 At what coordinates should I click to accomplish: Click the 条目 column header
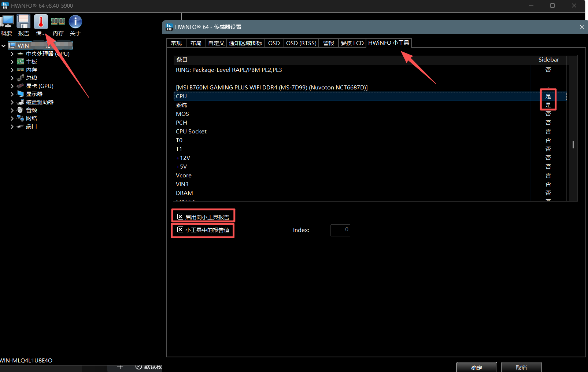(352, 60)
